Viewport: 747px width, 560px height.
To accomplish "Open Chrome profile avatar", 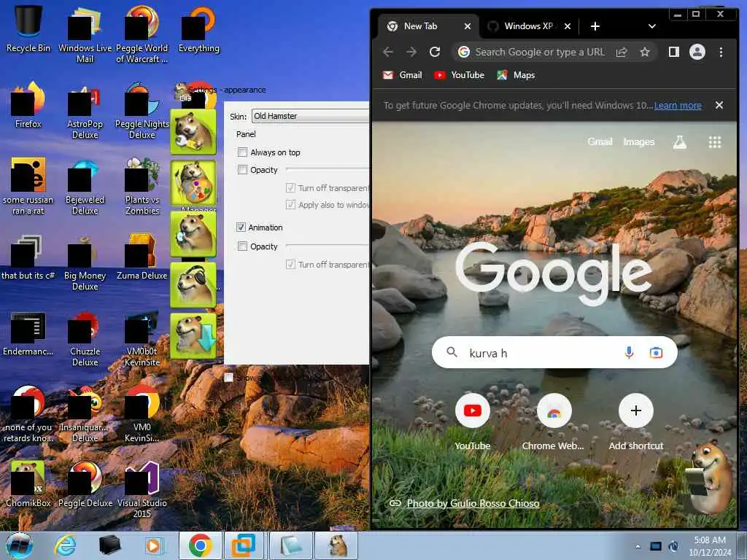I will (x=697, y=52).
